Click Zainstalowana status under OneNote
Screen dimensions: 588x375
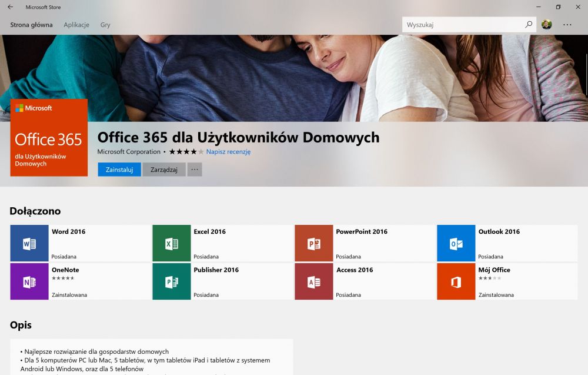coord(69,295)
